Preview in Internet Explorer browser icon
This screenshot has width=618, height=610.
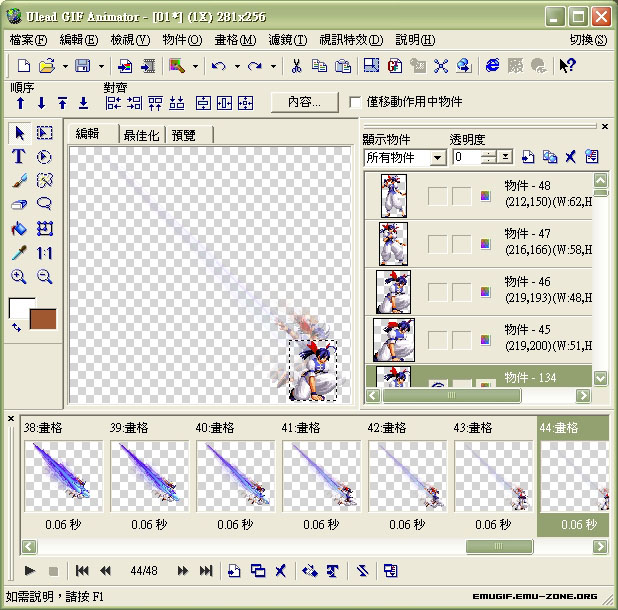click(492, 65)
